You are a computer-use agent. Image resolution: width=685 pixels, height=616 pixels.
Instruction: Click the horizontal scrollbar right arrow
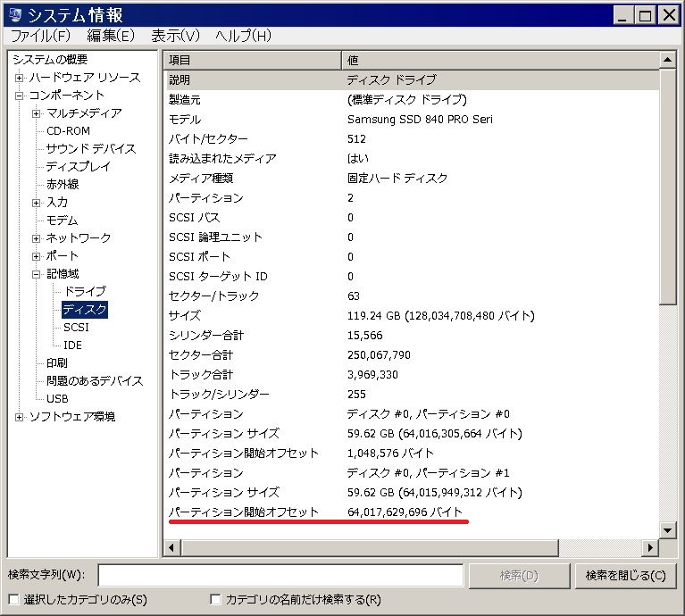(650, 548)
